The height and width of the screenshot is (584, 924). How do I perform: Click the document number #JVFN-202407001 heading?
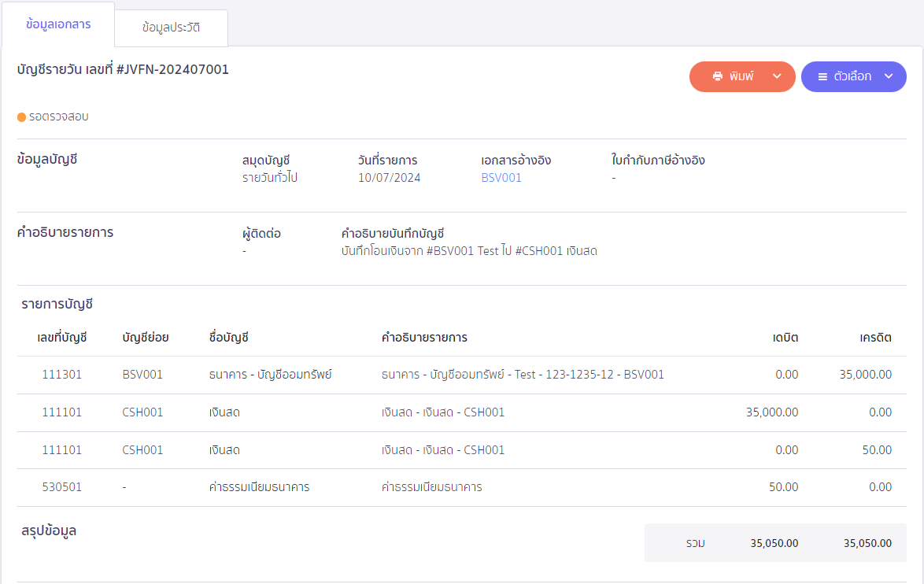172,69
